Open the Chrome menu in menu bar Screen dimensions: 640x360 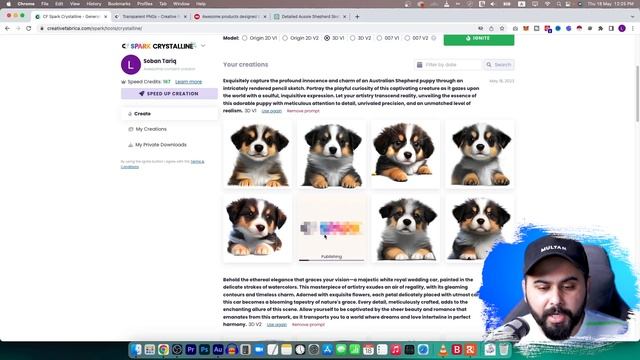[26, 4]
